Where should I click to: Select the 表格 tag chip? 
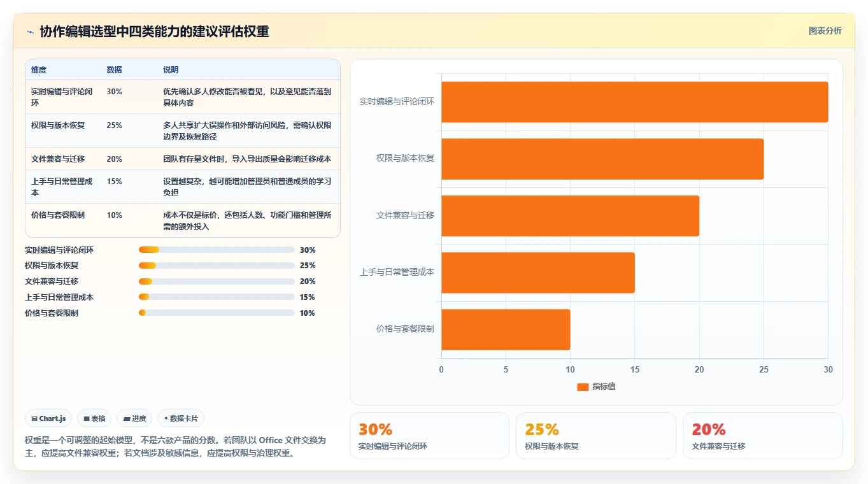pos(94,418)
